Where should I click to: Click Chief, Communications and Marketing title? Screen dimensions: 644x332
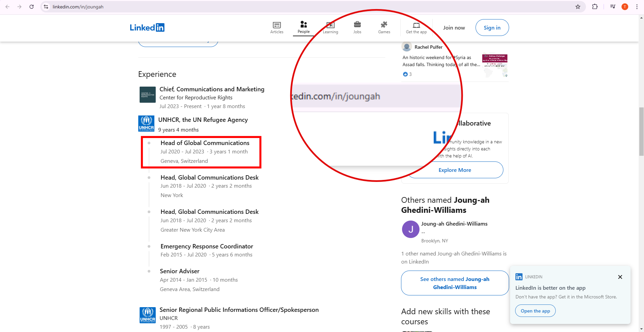click(x=212, y=89)
